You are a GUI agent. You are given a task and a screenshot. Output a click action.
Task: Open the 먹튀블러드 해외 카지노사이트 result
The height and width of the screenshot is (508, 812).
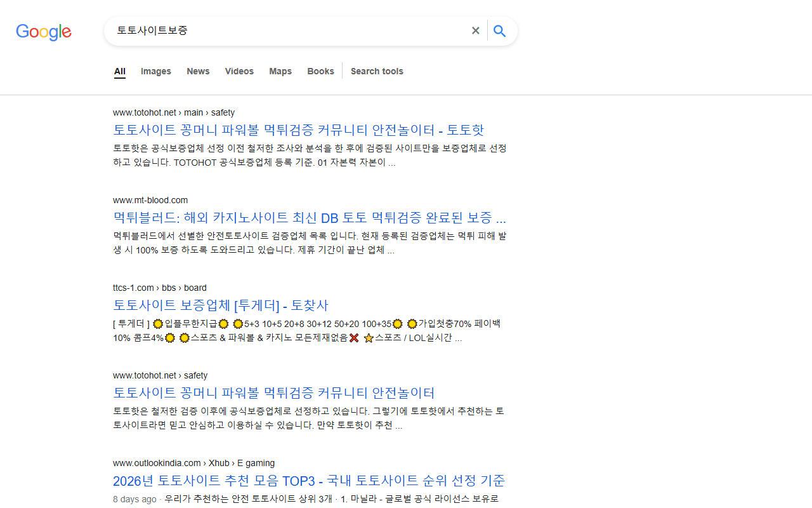310,218
